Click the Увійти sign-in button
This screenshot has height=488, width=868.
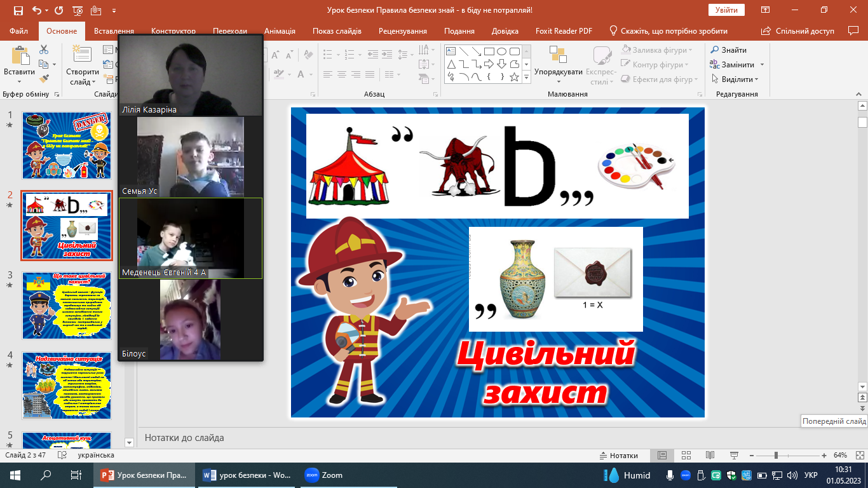pos(726,10)
